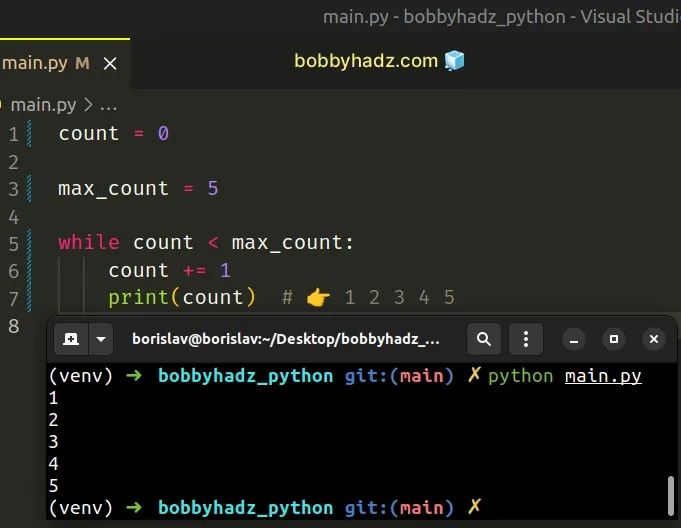The width and height of the screenshot is (681, 528).
Task: Click the value 5 on line 3
Action: click(x=213, y=188)
